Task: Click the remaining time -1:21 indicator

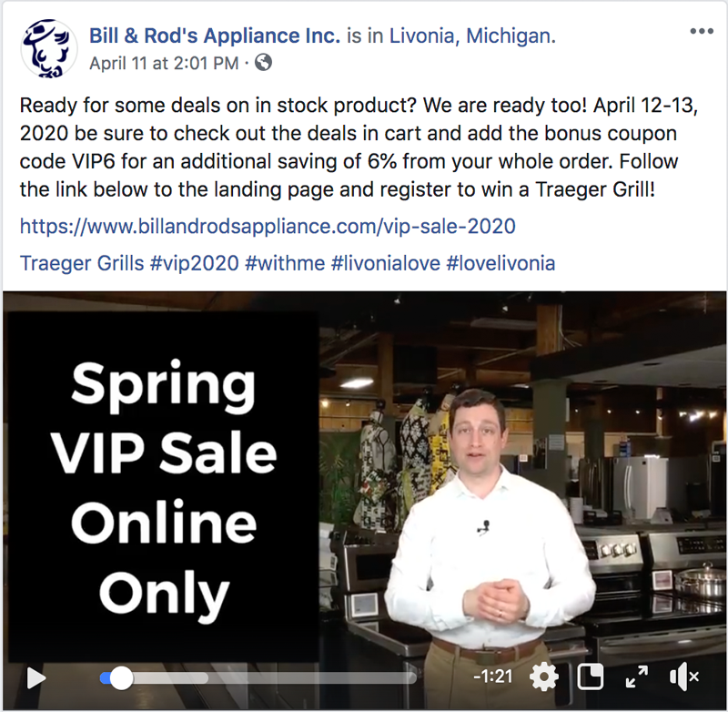Action: pyautogui.click(x=493, y=676)
